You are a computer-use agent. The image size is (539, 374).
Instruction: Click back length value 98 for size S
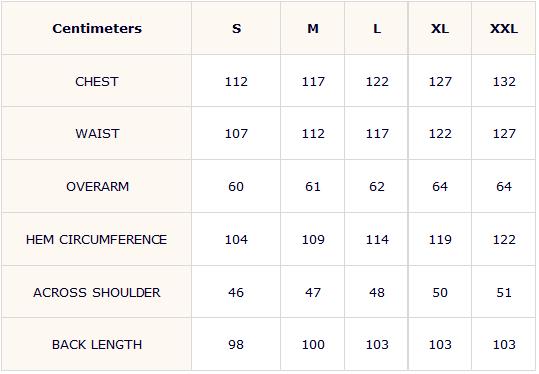pos(236,344)
